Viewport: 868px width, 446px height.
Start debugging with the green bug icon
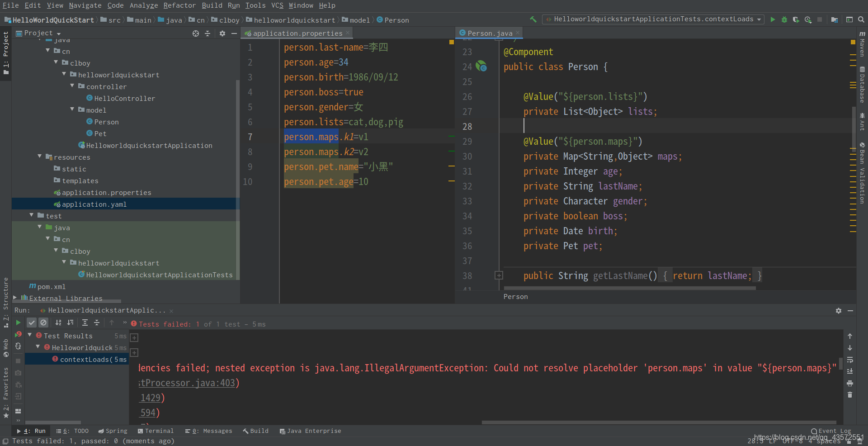point(784,19)
